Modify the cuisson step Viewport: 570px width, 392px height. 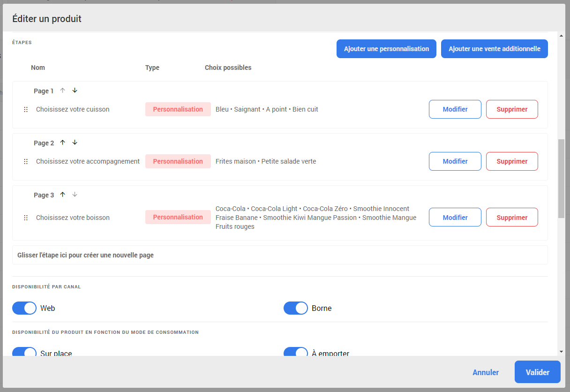(455, 109)
